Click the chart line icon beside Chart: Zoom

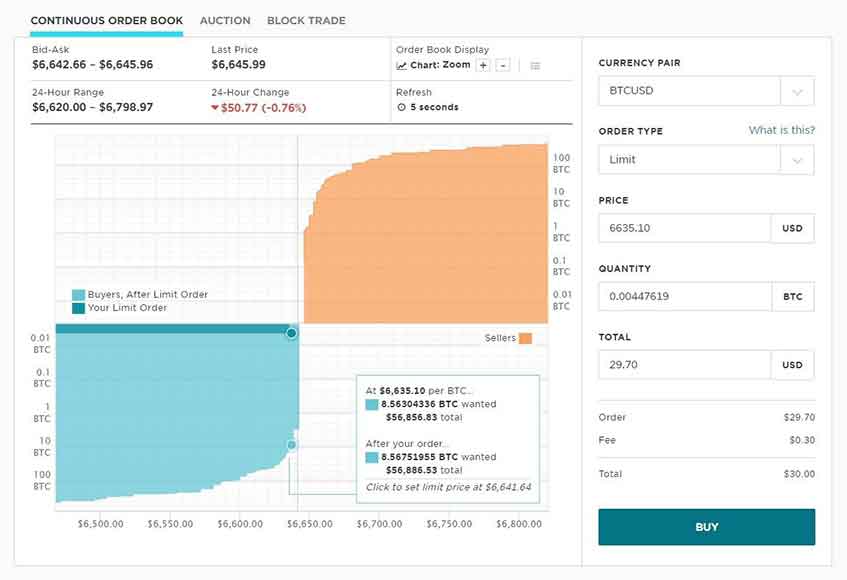coord(402,66)
